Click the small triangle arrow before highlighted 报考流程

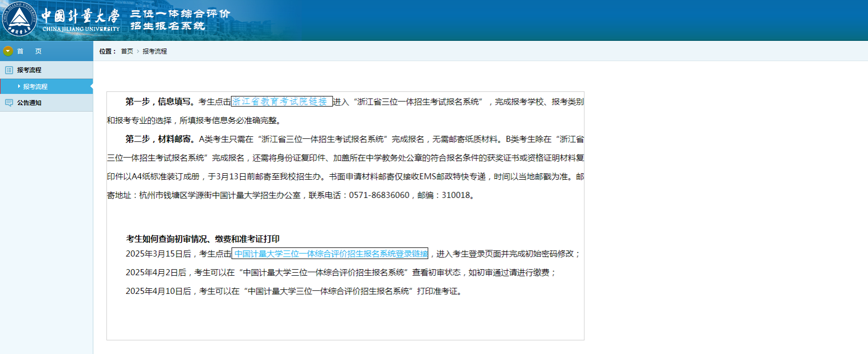19,86
